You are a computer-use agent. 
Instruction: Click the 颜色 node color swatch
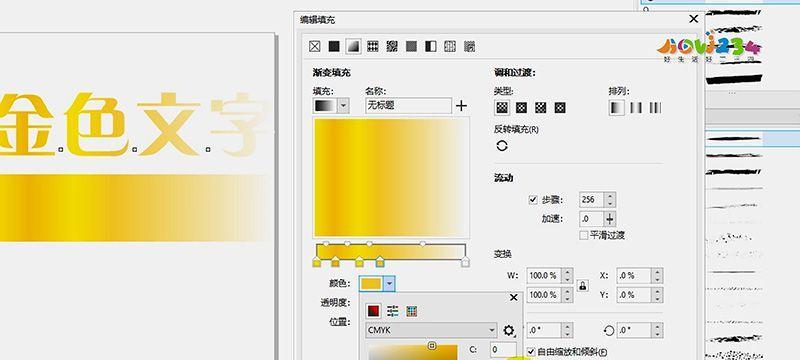tap(371, 284)
